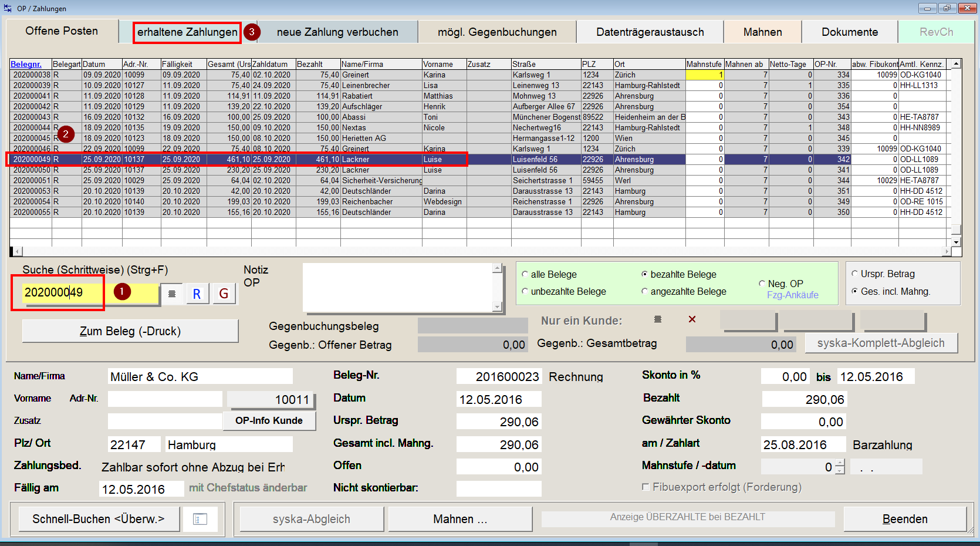Switch to Offene Posten tab
980x546 pixels.
(x=62, y=31)
